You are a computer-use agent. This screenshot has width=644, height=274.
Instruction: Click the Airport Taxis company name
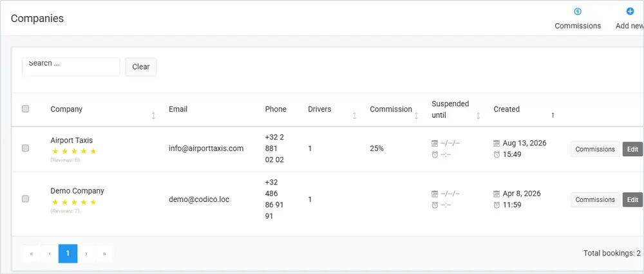[71, 140]
